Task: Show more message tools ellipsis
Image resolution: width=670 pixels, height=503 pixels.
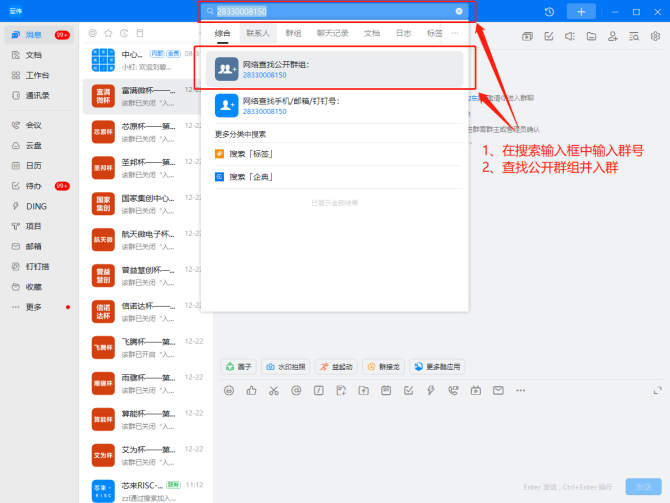Action: (x=520, y=390)
